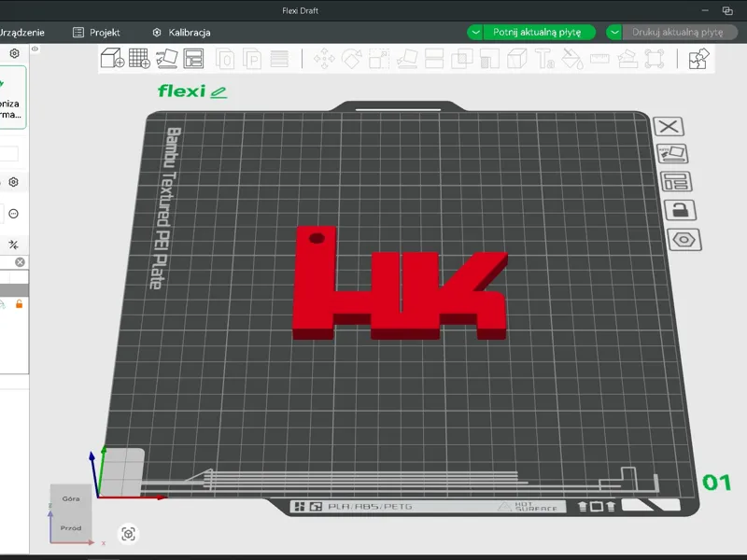
Task: Auto orient objects on plate side icon
Action: [672, 154]
